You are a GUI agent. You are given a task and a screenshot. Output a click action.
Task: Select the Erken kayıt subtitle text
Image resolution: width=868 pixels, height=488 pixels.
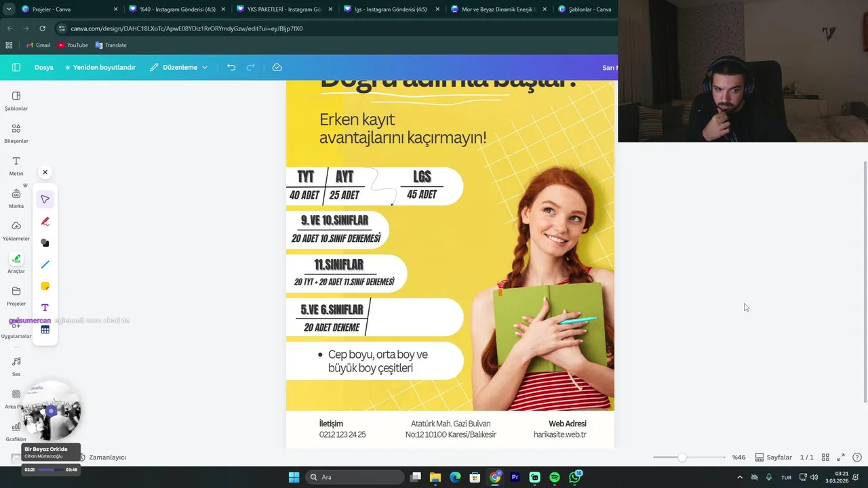[x=403, y=129]
